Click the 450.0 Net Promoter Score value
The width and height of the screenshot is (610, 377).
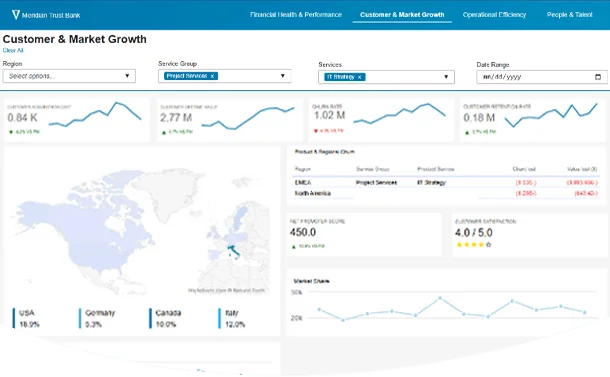[x=303, y=232]
